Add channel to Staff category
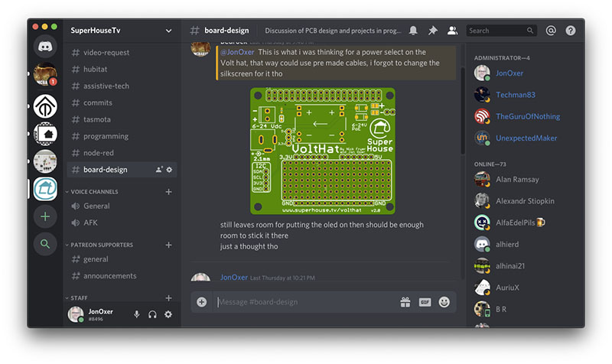 point(168,298)
